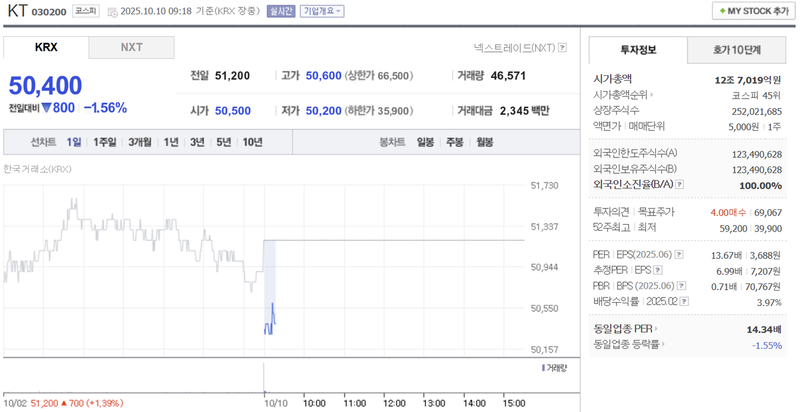Image resolution: width=800 pixels, height=412 pixels.
Task: Click help icon beside PER EPS(2025.06)
Action: [676, 255]
